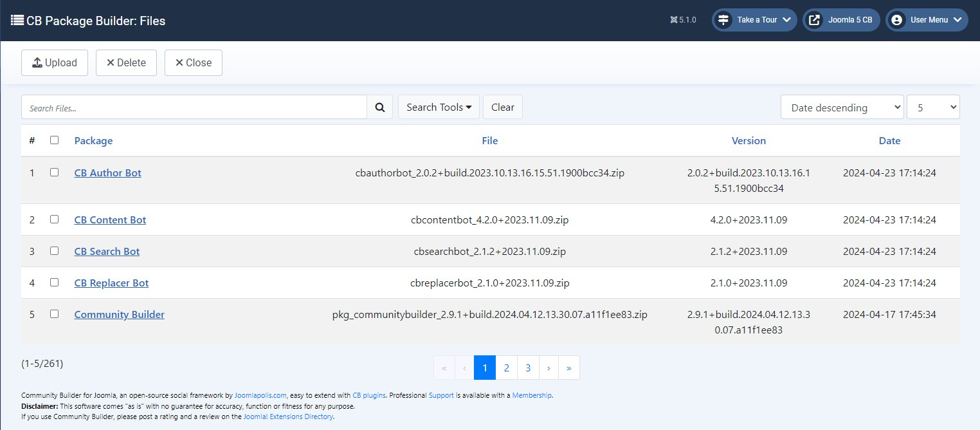Screen dimensions: 980x430
Task: Click the cbauthorbot_2.0.2 zip file name
Action: point(490,173)
